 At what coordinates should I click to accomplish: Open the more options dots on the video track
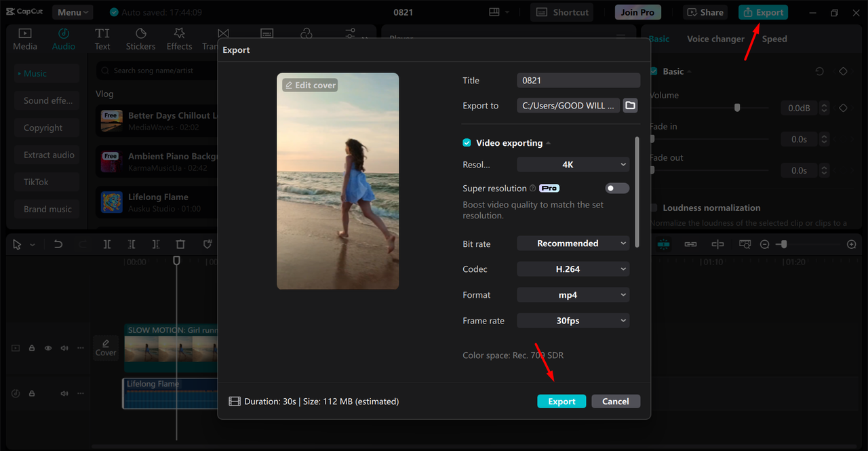click(x=80, y=348)
